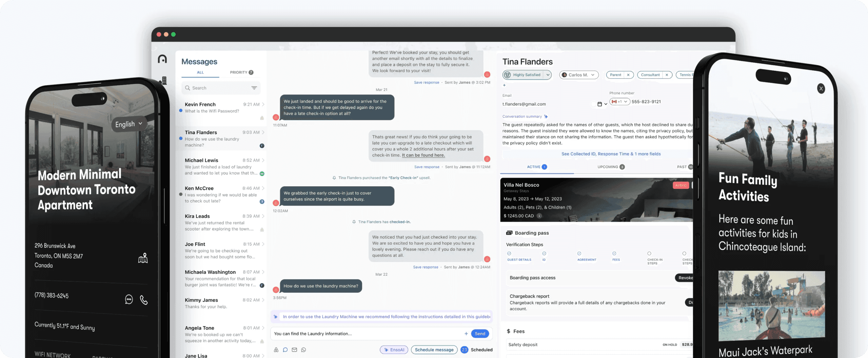
Task: Expand Kira Leads conversation chevron
Action: click(263, 216)
